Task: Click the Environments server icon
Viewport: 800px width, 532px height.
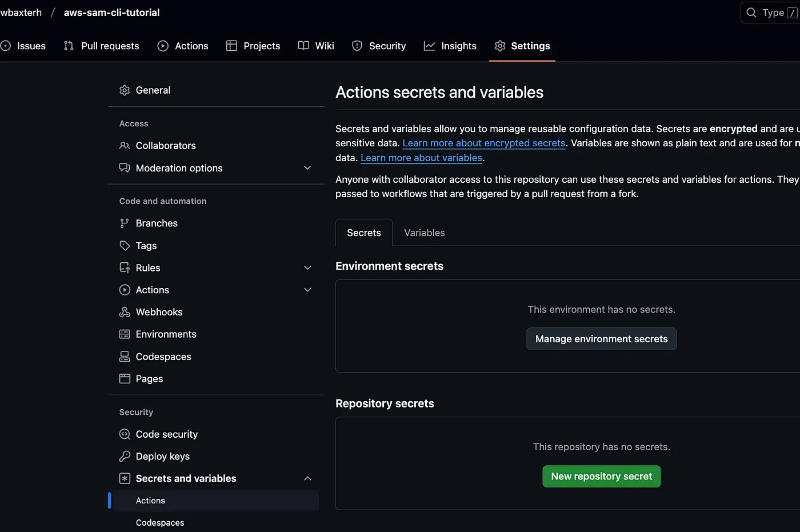Action: pos(125,334)
